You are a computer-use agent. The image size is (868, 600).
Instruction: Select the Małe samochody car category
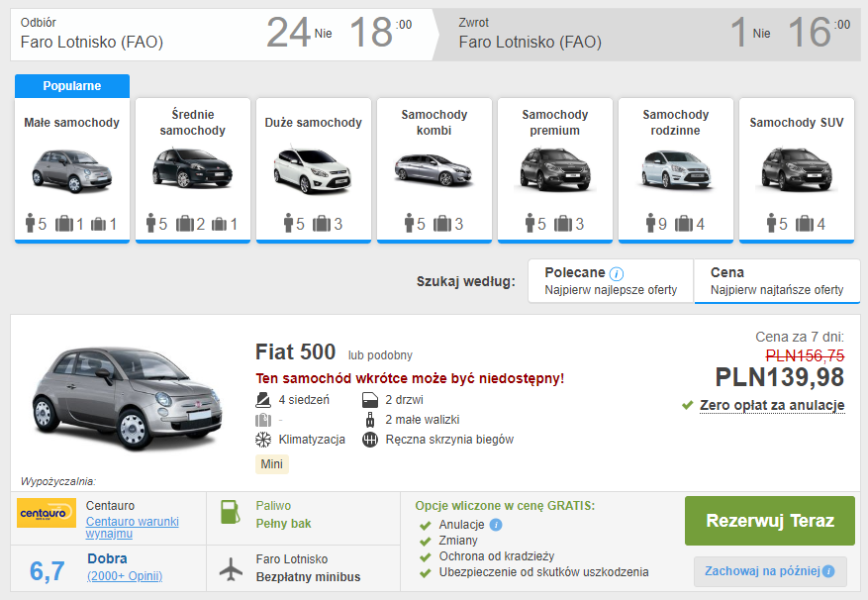72,170
